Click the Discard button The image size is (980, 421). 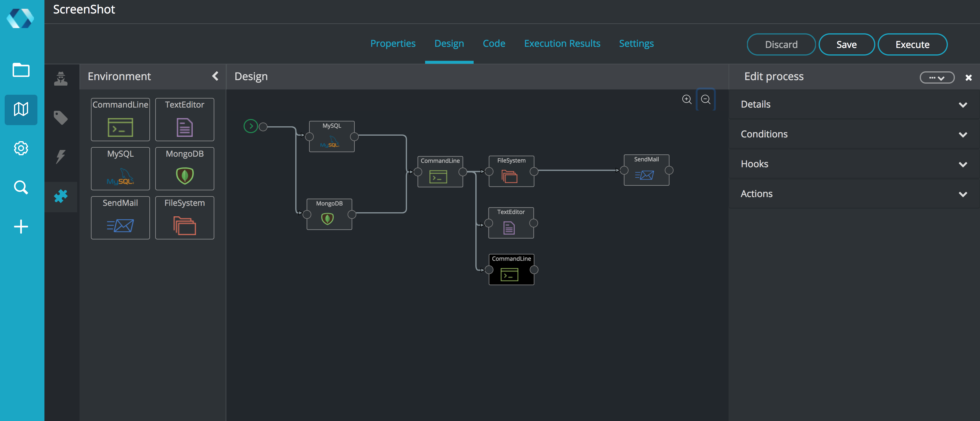[781, 44]
